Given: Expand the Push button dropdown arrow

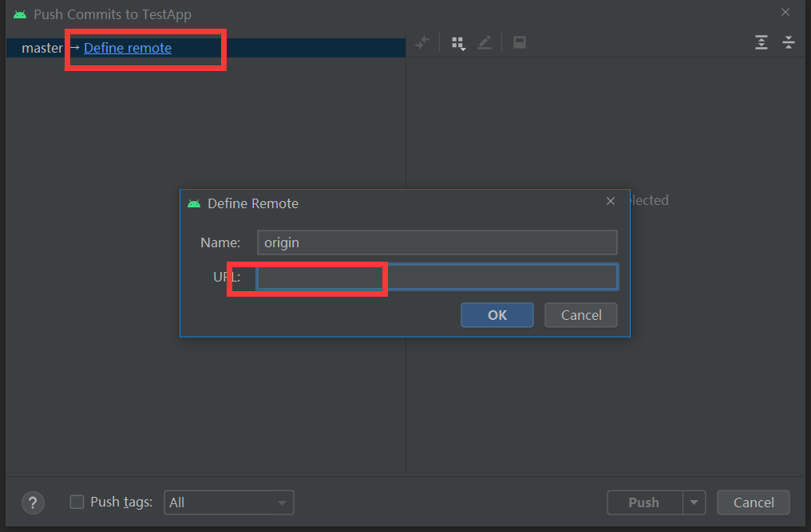Looking at the screenshot, I should tap(694, 502).
